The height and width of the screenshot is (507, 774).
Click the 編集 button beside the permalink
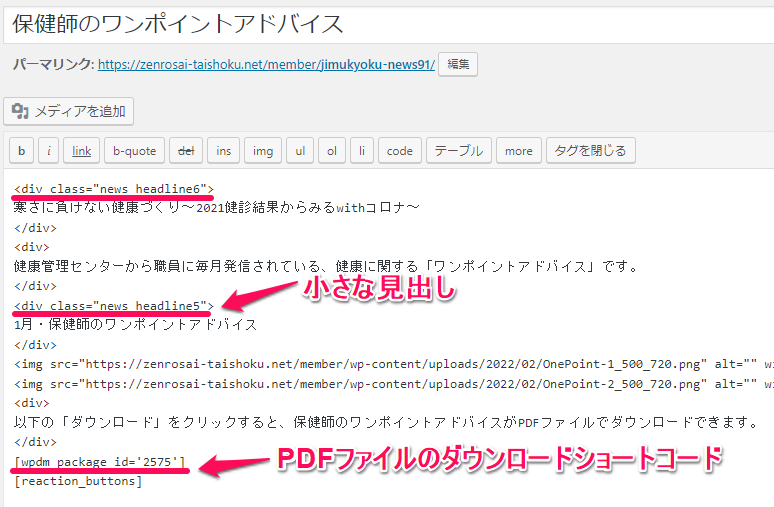[458, 64]
